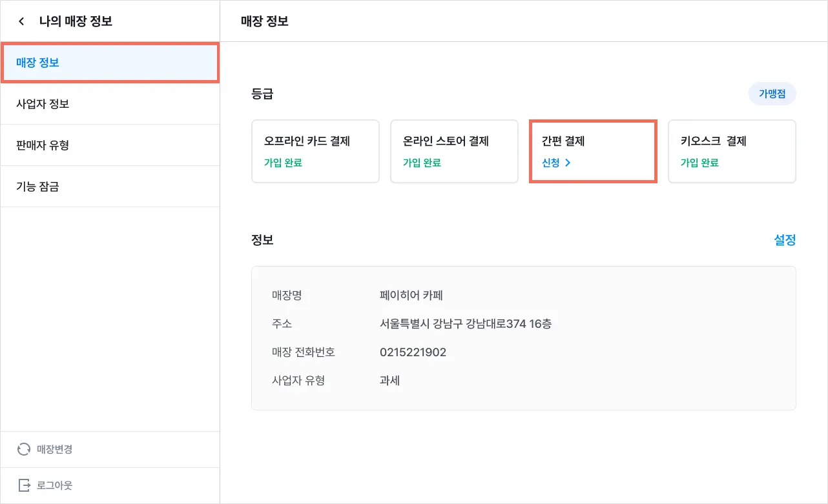
Task: Click the store phone number 0215221902
Action: pyautogui.click(x=413, y=352)
